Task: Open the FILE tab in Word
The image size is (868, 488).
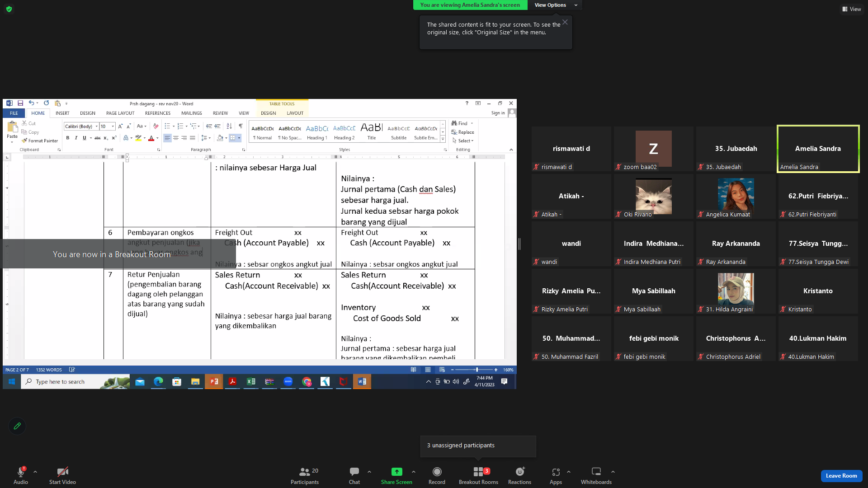Action: (14, 113)
